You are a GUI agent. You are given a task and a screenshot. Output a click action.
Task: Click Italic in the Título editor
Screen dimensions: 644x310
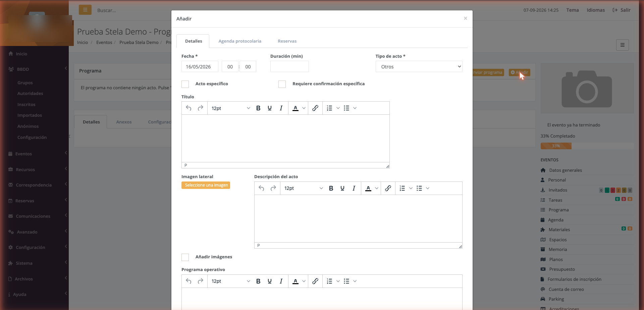pos(281,108)
